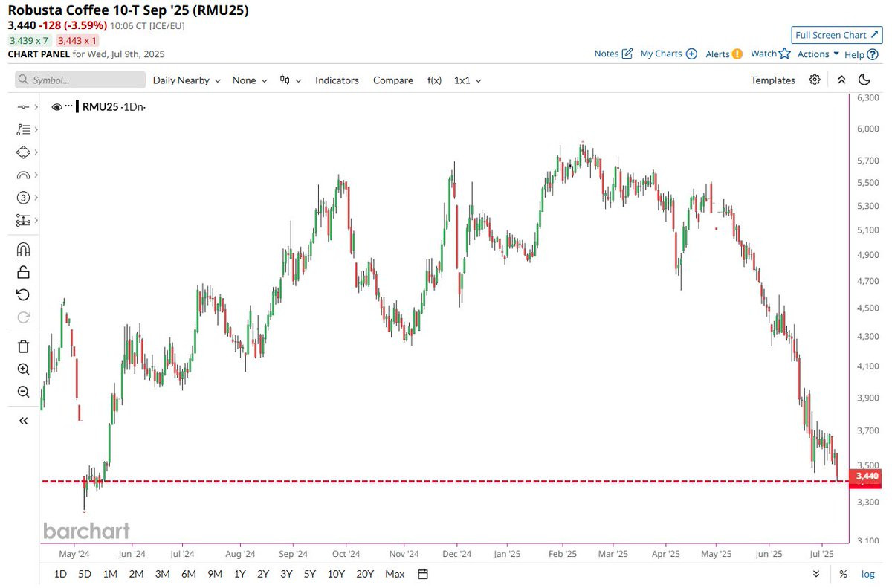Select the 2Y time range
The width and height of the screenshot is (892, 588).
click(263, 574)
